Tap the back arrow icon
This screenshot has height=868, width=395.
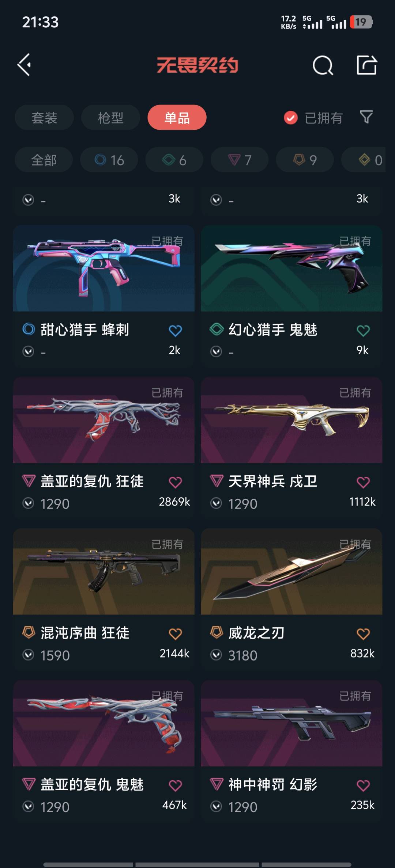click(24, 65)
